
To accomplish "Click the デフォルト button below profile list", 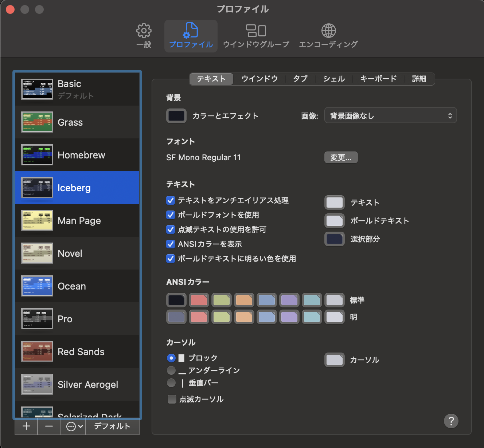I will 112,426.
